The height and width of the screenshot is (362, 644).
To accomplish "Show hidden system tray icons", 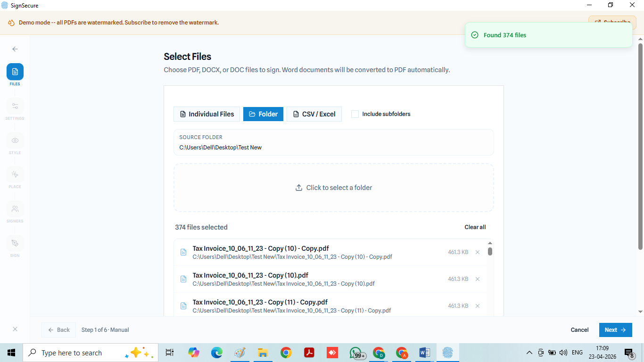I will 529,353.
